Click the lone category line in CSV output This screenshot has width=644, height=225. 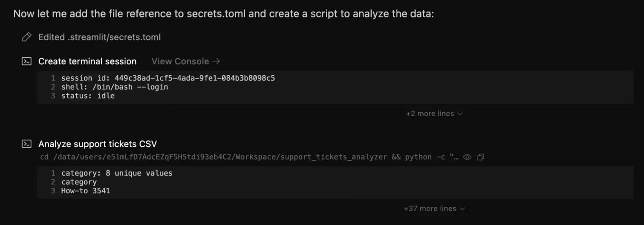tap(79, 182)
